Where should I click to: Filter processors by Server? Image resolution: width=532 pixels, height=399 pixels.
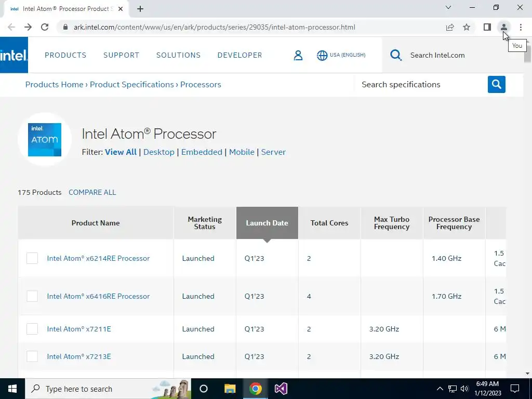click(x=273, y=152)
